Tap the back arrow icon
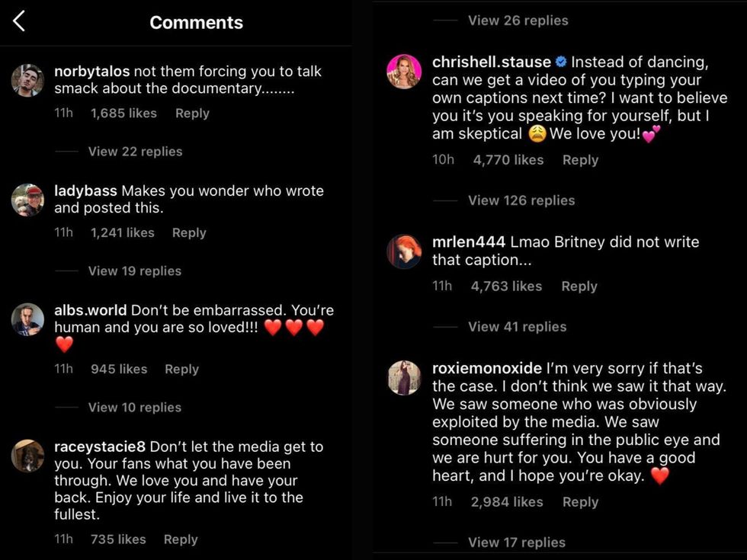This screenshot has width=747, height=560. [x=19, y=22]
